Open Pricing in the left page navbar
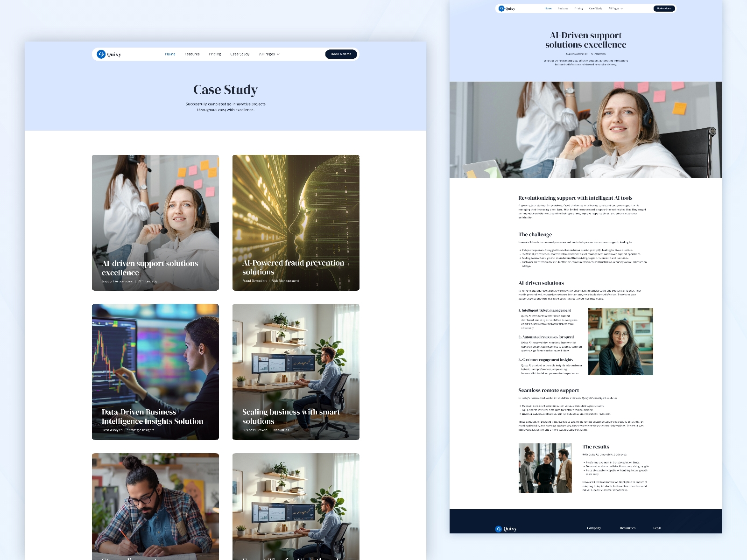Screen dimensions: 747x560 click(215, 54)
